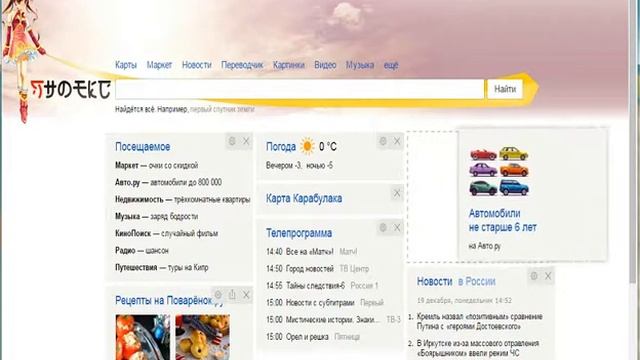Open КиноПоиск — случайный фильм
This screenshot has height=360, width=640.
click(167, 233)
